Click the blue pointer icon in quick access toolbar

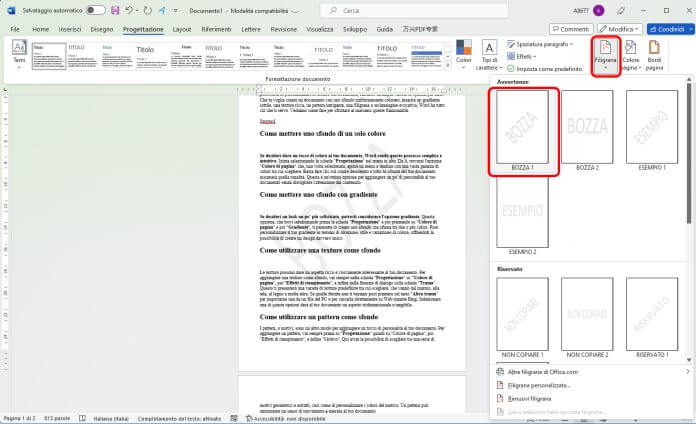pyautogui.click(x=162, y=10)
